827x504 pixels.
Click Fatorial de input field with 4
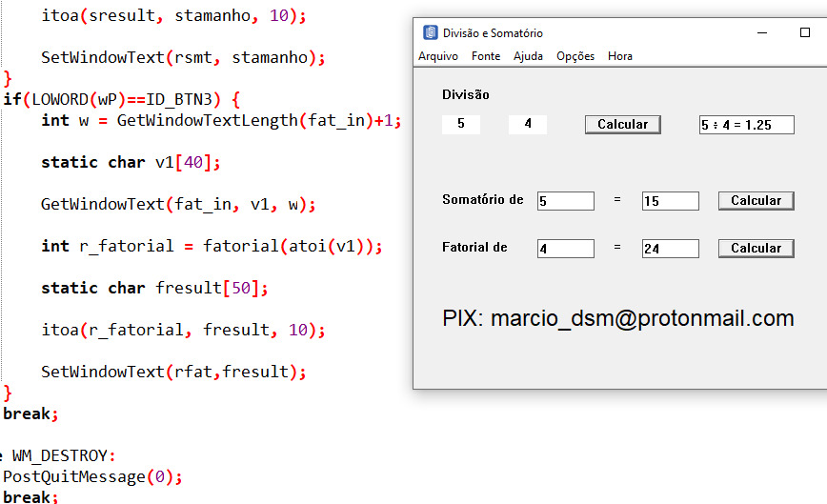pos(566,249)
